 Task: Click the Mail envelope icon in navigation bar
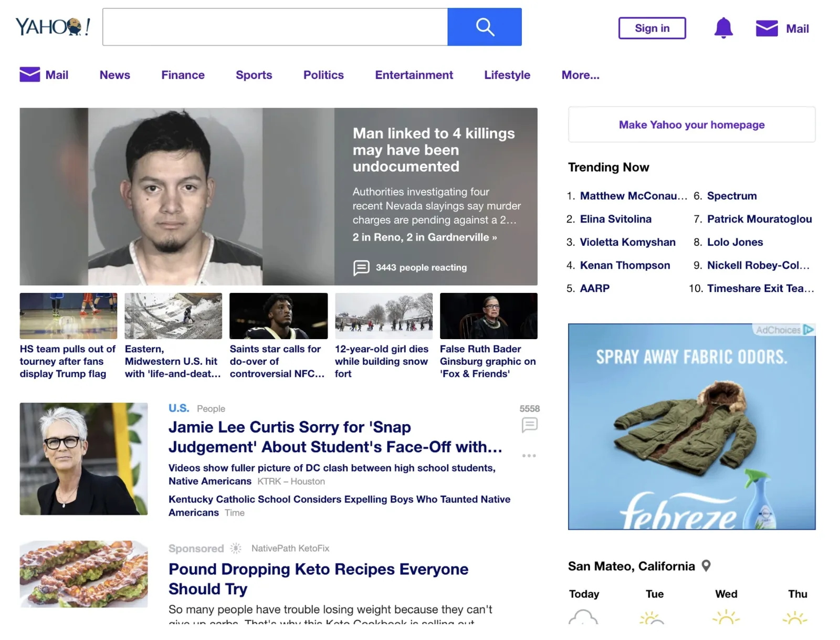[x=30, y=75]
